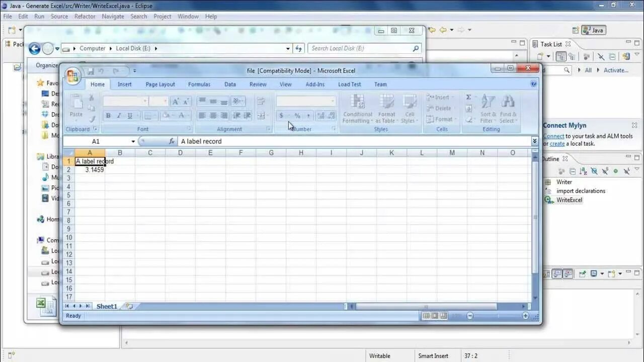This screenshot has width=644, height=362.
Task: Click the Cut scissors icon
Action: pos(92,98)
